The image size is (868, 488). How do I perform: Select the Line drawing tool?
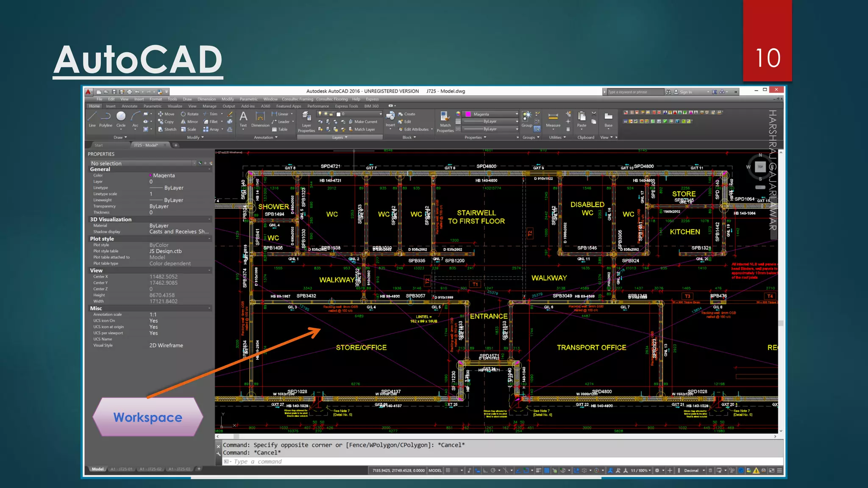coord(92,119)
